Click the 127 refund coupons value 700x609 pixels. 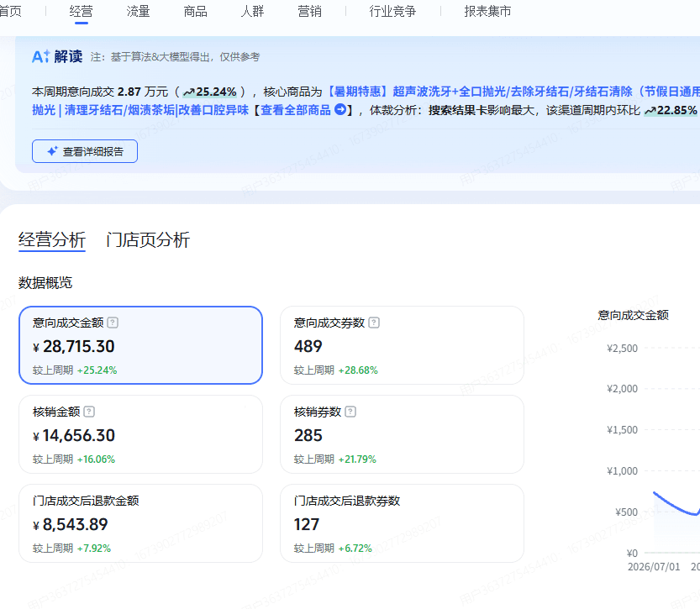pyautogui.click(x=307, y=525)
